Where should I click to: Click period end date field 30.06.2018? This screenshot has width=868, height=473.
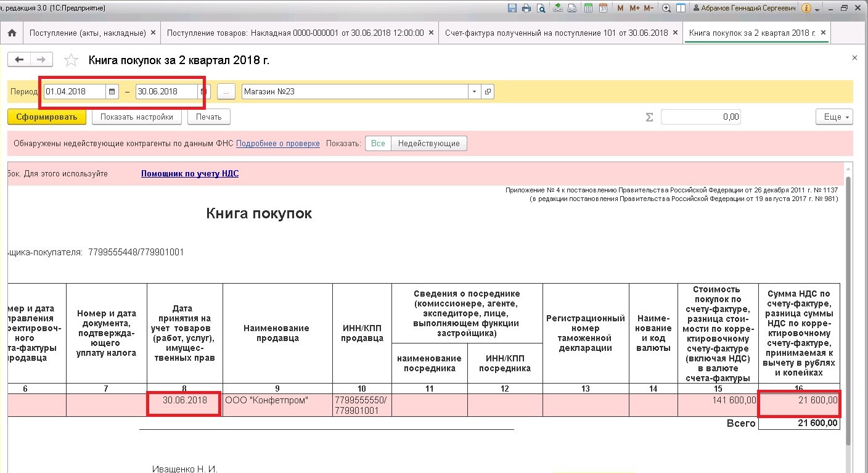pos(166,91)
